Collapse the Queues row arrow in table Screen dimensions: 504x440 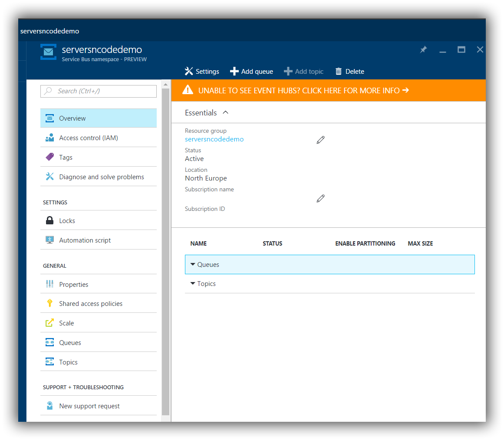[x=193, y=264]
